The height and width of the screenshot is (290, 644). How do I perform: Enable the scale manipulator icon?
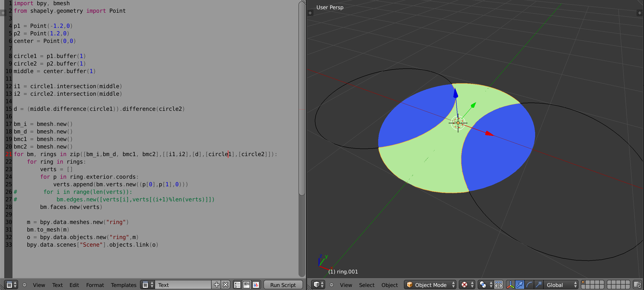(538, 285)
